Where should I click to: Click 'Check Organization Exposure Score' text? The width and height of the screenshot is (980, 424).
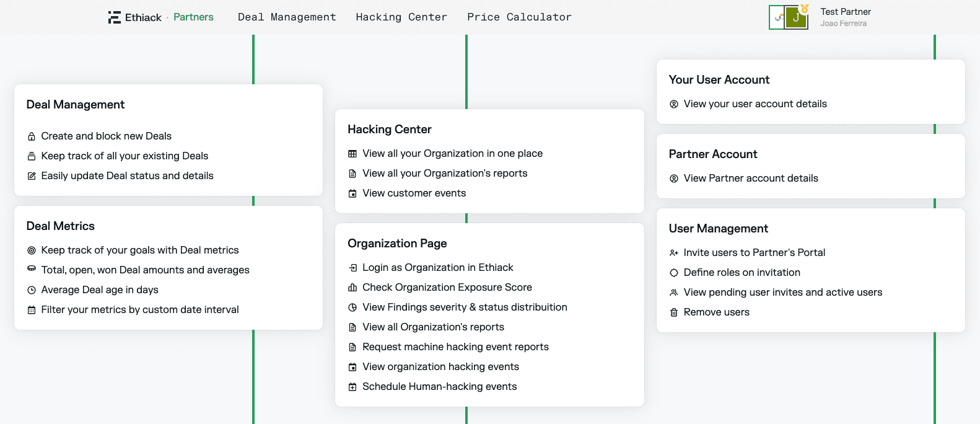[x=447, y=288]
